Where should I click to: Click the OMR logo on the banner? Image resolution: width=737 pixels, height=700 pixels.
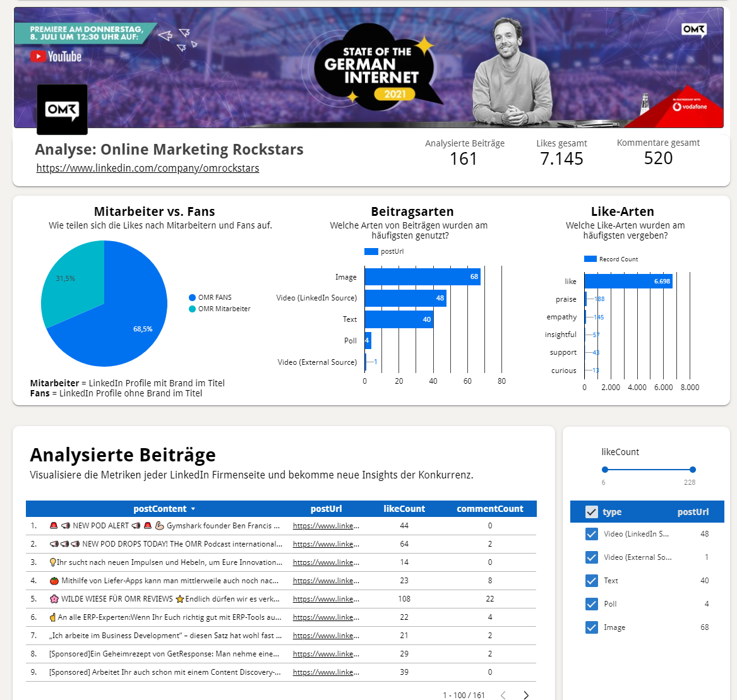[x=61, y=109]
